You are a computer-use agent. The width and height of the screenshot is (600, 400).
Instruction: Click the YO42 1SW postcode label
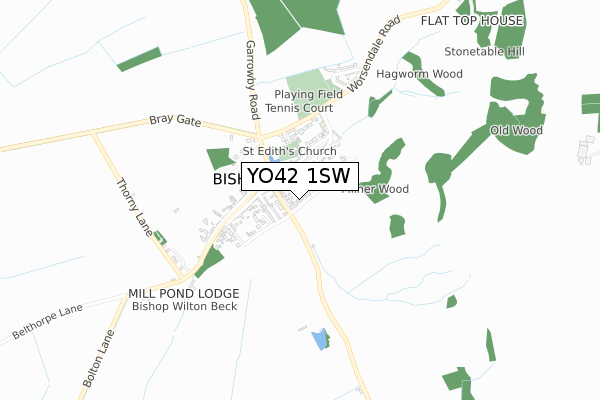click(300, 176)
